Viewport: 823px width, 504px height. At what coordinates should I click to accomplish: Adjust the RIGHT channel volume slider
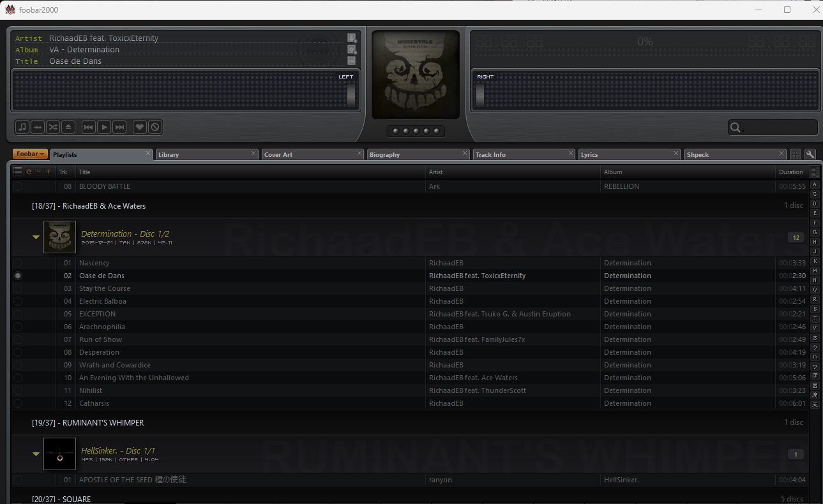480,95
